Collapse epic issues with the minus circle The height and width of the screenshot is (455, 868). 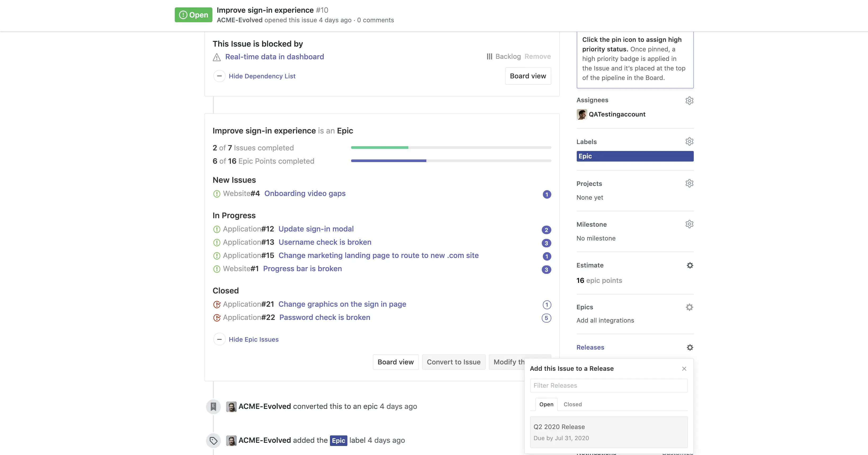coord(219,340)
